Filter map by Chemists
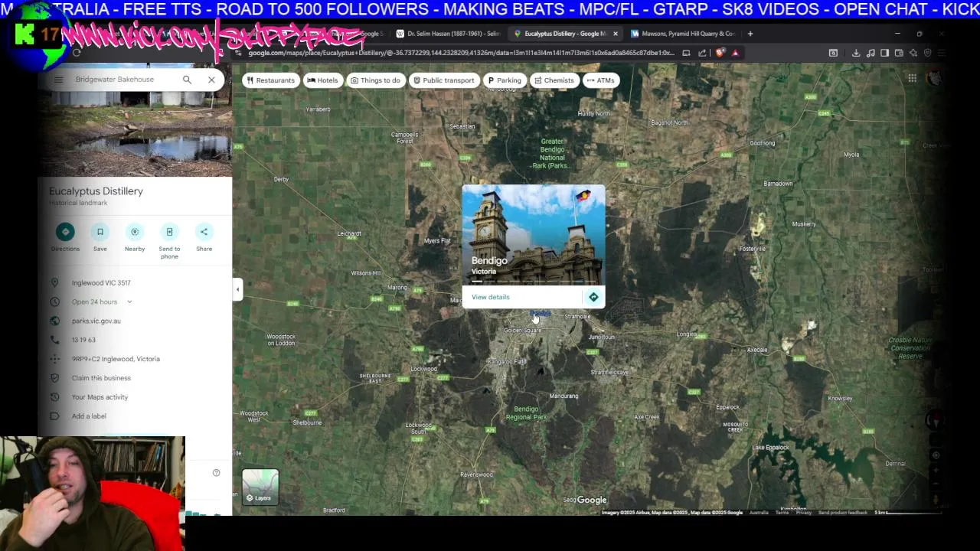The image size is (980, 551). (554, 80)
